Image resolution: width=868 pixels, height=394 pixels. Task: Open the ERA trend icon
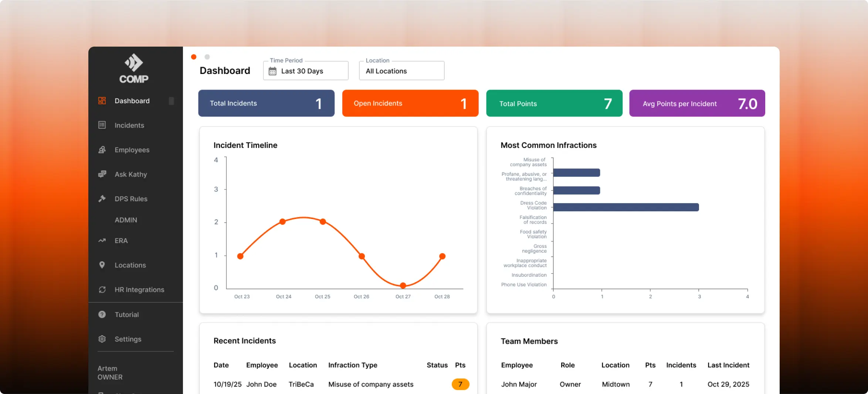pos(102,240)
